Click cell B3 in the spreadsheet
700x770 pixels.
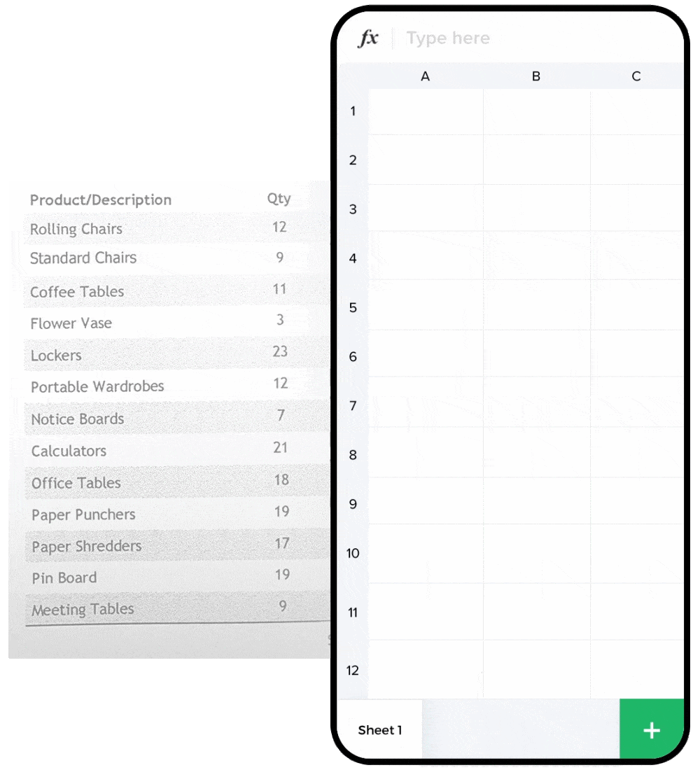536,209
